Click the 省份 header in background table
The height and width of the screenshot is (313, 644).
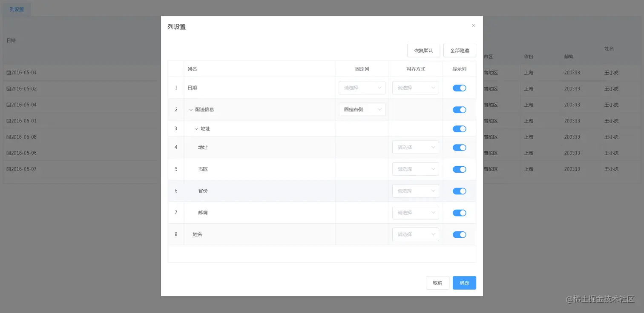coord(529,57)
